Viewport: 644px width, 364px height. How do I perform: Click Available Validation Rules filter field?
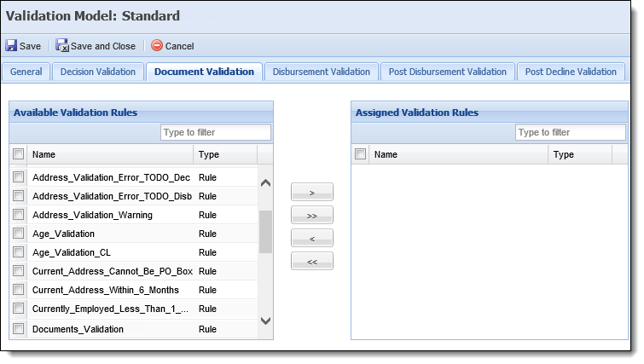coord(216,132)
